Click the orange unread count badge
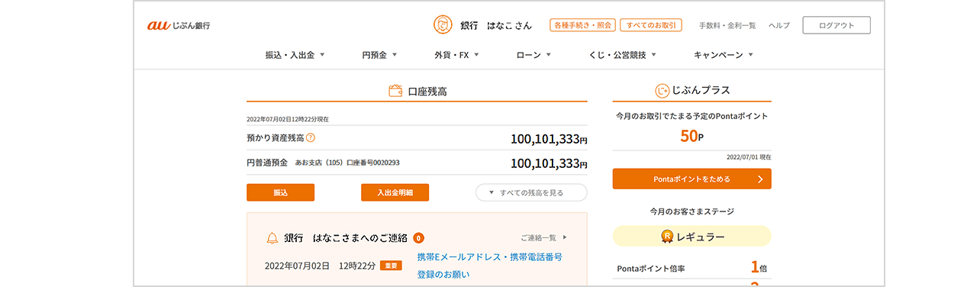980x287 pixels. 419,238
